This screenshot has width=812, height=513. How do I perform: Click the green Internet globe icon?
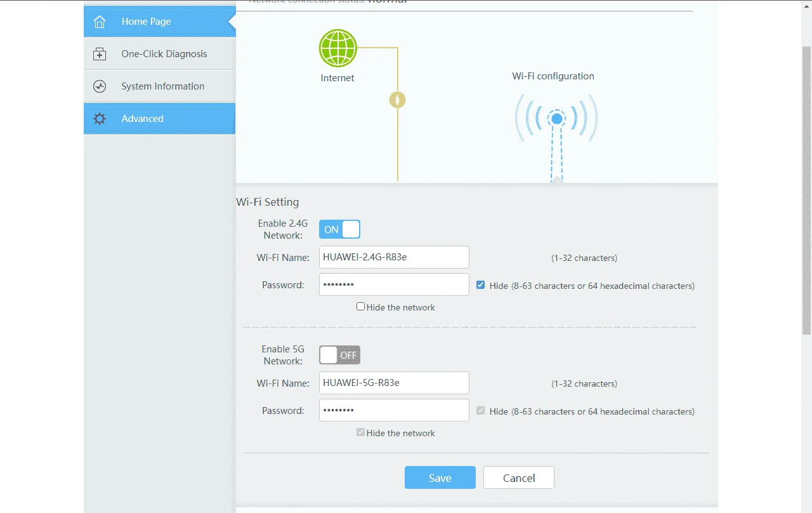click(337, 49)
